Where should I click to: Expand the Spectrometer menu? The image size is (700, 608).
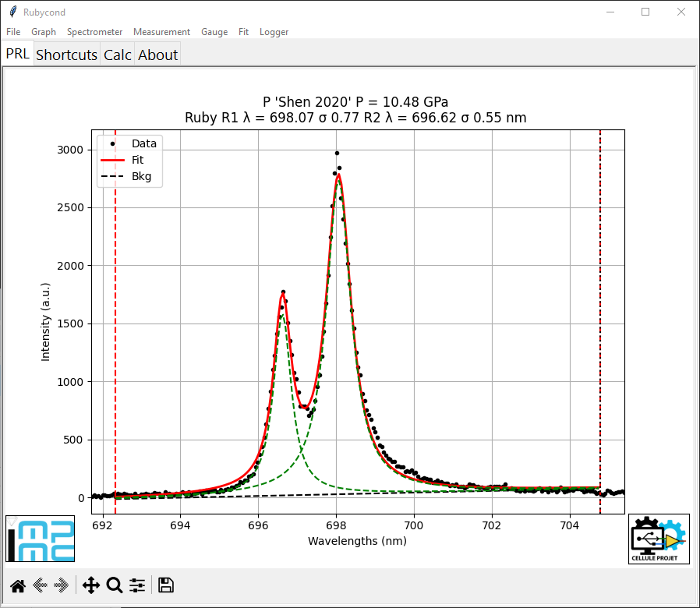point(94,32)
